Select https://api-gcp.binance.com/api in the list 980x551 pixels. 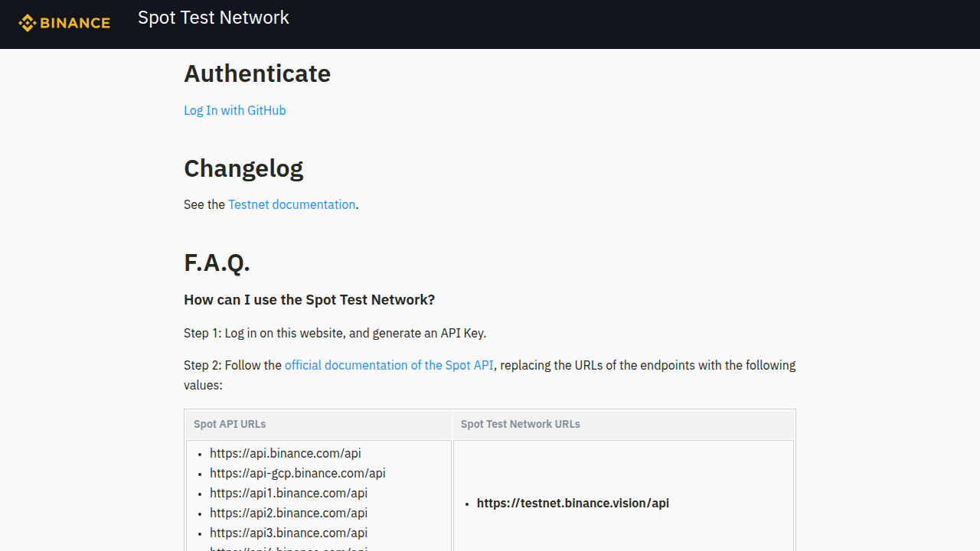pyautogui.click(x=297, y=473)
